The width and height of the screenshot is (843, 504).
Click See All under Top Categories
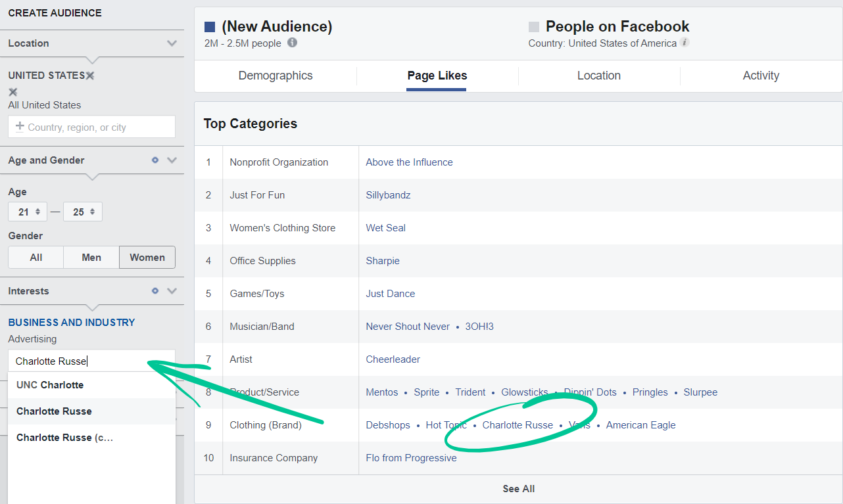518,489
